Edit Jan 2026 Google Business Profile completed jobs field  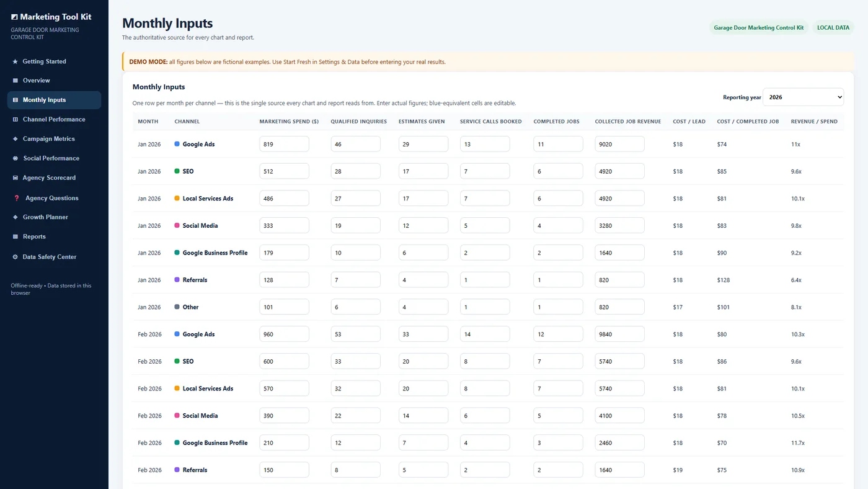pos(558,253)
